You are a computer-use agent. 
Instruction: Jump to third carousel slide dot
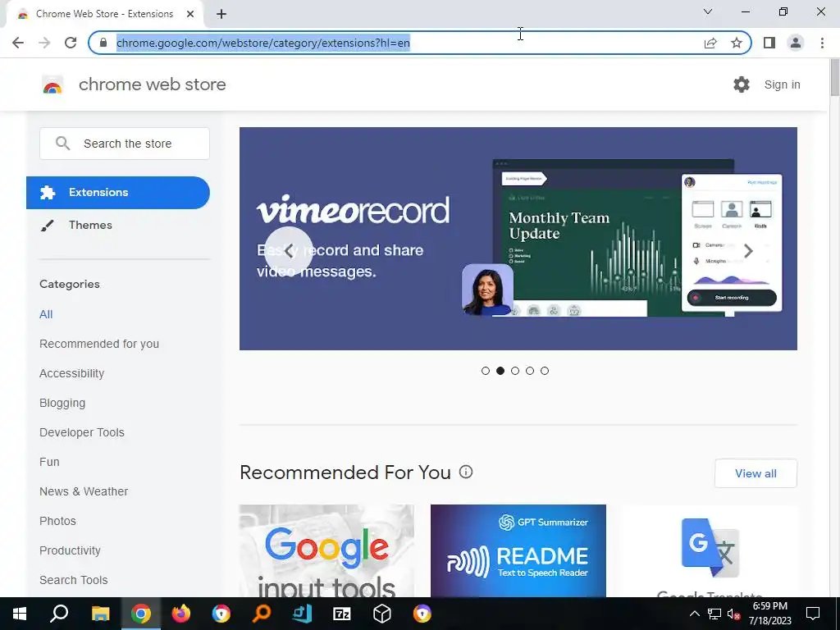(x=515, y=371)
